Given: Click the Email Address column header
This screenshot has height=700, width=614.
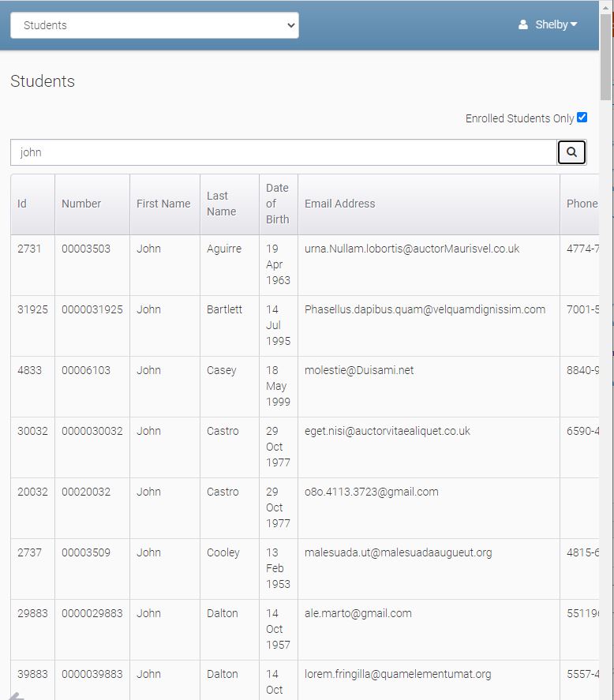Looking at the screenshot, I should 339,204.
